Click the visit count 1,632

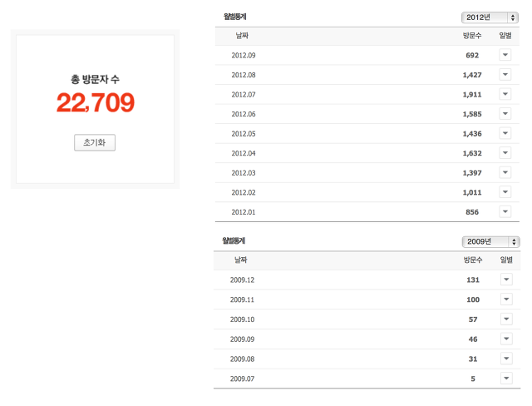point(472,153)
